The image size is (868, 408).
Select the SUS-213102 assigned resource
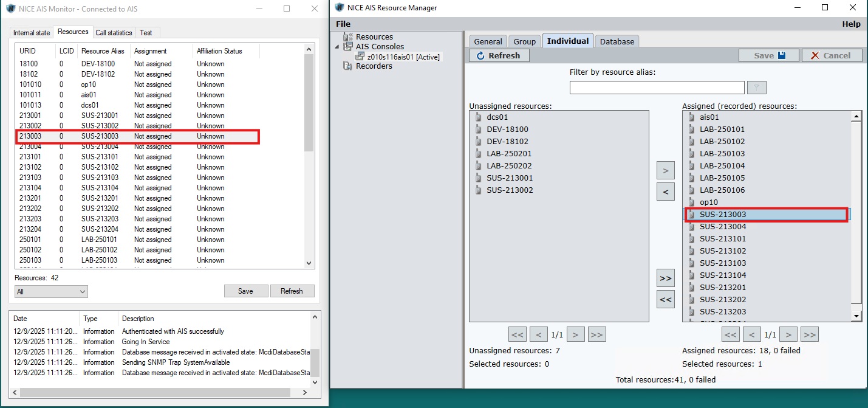pyautogui.click(x=766, y=251)
